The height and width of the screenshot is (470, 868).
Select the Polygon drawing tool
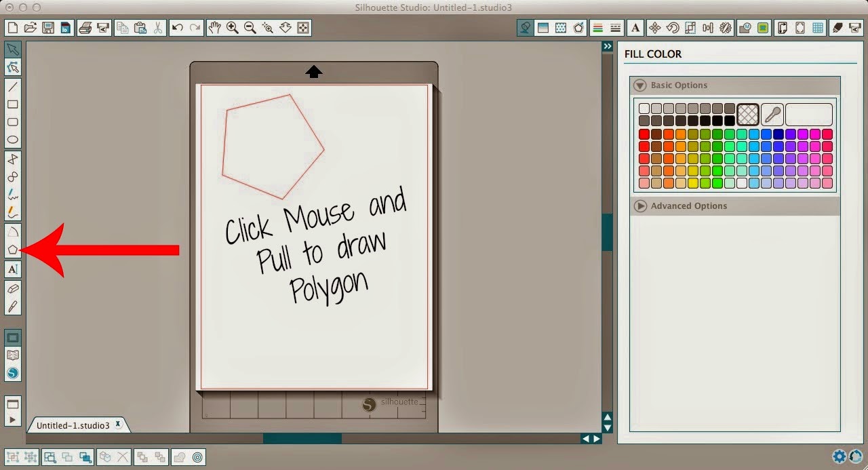click(12, 249)
